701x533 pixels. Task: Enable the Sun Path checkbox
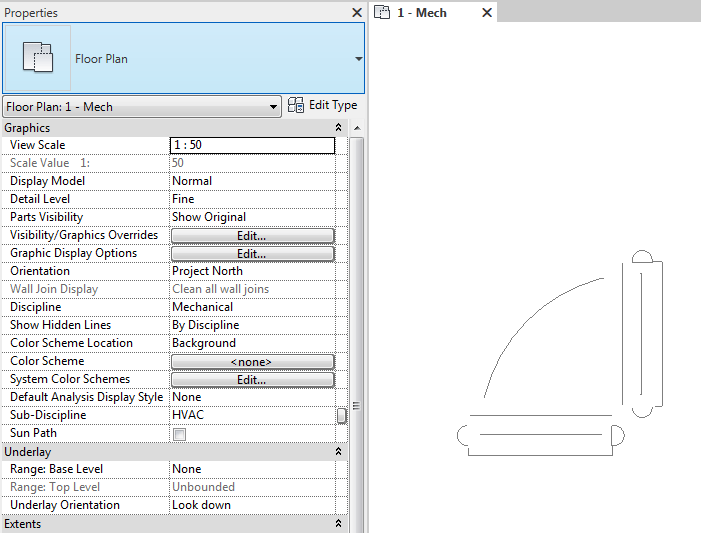(179, 434)
